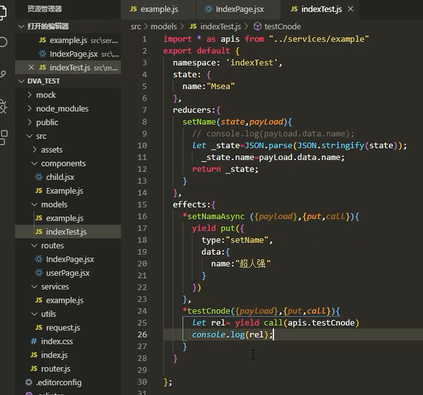
Task: Select indexTest.js under models folder
Action: [x=68, y=232]
